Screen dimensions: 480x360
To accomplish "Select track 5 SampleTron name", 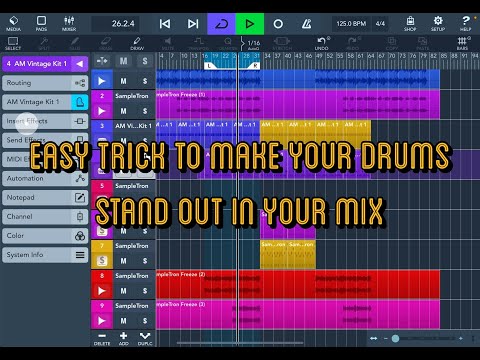I will pos(132,186).
